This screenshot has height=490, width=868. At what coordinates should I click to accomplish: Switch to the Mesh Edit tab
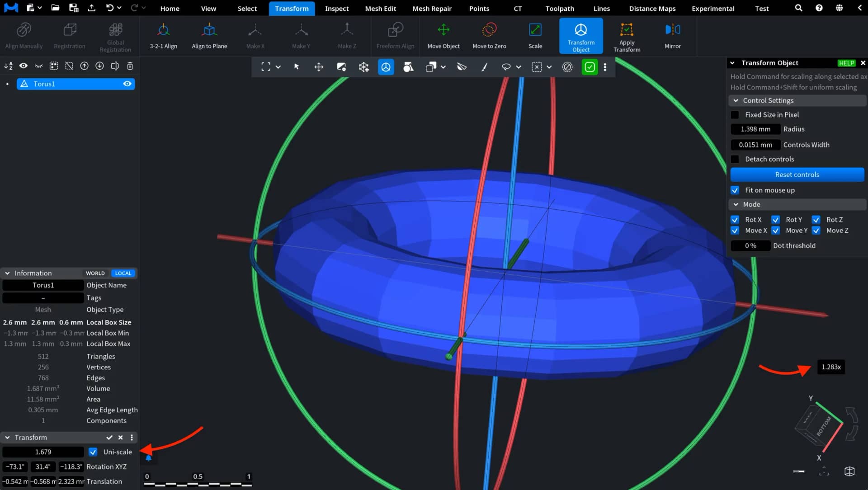[380, 8]
